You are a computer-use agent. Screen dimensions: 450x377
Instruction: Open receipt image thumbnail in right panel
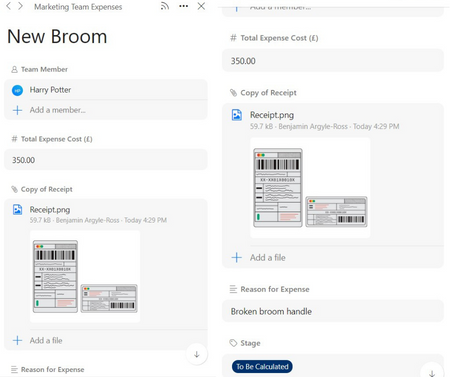point(310,188)
